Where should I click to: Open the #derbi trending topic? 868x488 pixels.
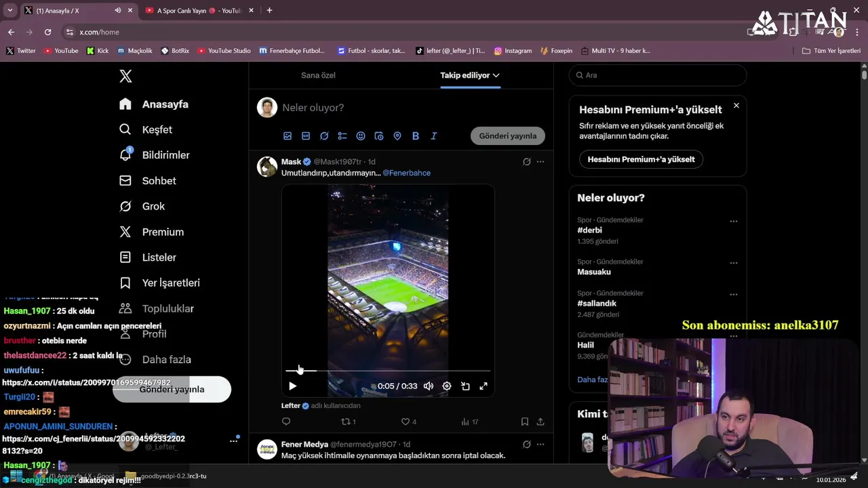pyautogui.click(x=589, y=230)
